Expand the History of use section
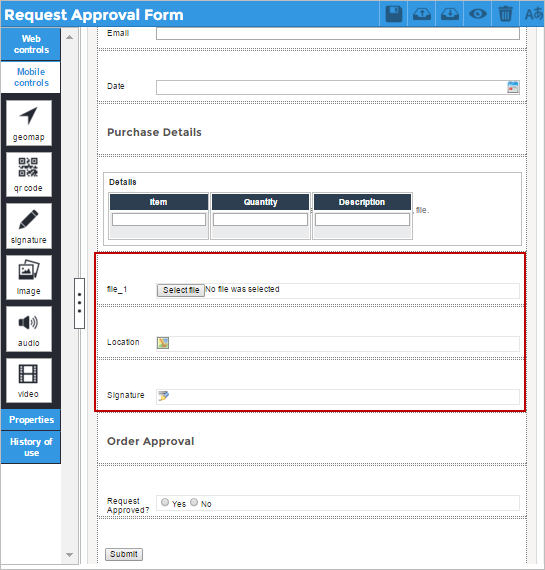The height and width of the screenshot is (570, 545). coord(31,447)
